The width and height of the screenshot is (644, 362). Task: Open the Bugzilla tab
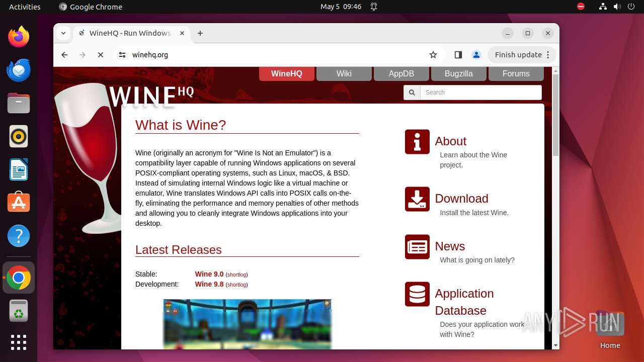(x=459, y=73)
